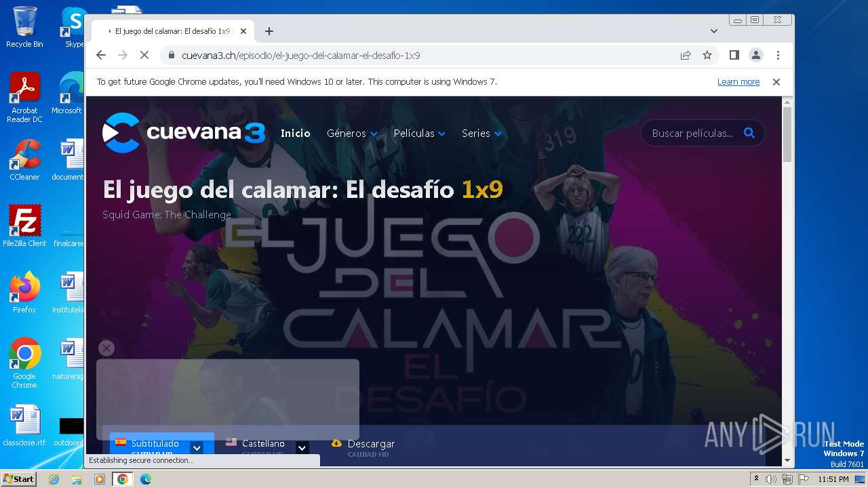Expand the Series dropdown
The width and height of the screenshot is (868, 488).
[x=481, y=134]
